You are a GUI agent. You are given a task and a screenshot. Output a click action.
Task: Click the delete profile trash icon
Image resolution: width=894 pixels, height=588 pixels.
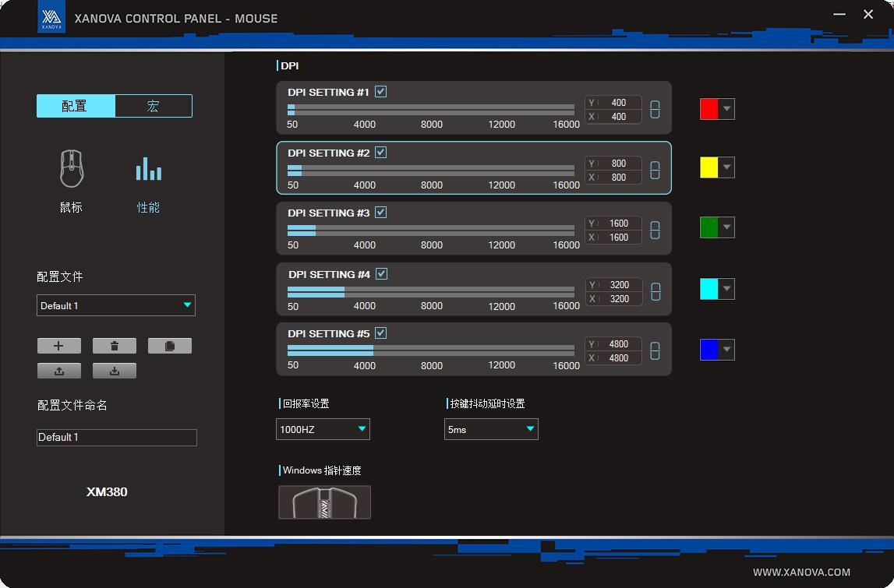click(x=115, y=346)
